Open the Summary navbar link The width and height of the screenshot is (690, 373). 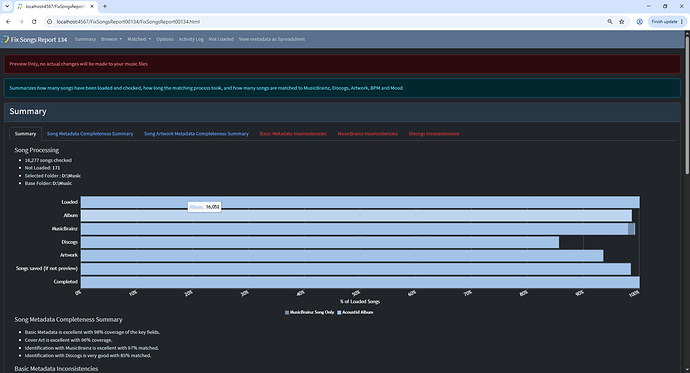(85, 39)
